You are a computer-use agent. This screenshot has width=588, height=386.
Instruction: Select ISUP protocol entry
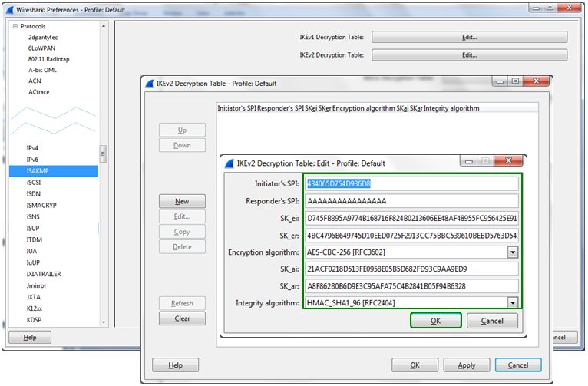33,228
